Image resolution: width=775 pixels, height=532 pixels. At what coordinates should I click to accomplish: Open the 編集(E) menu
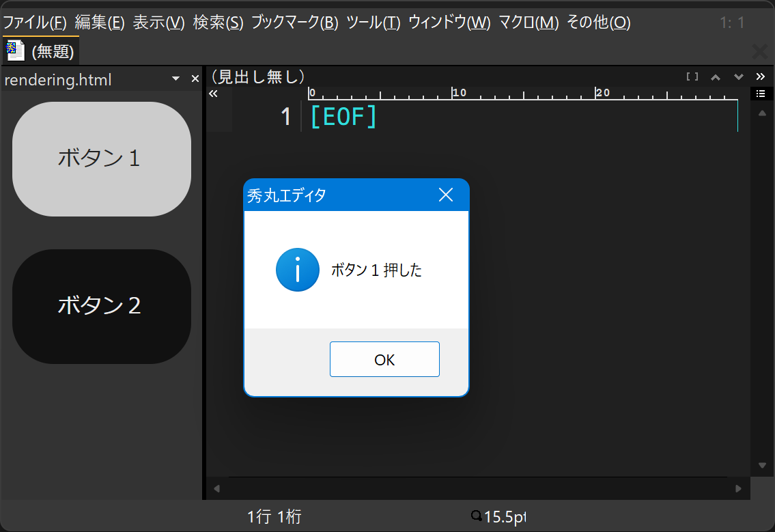(100, 23)
